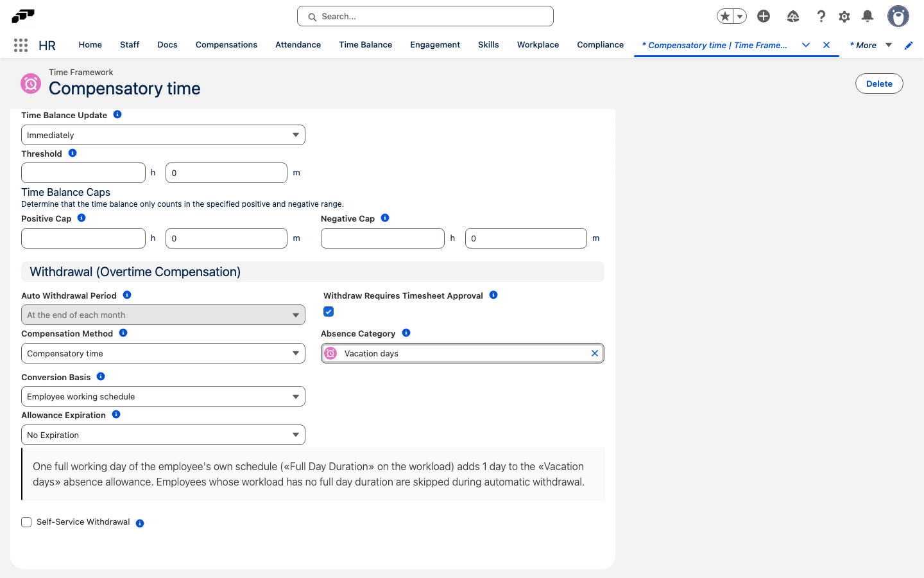This screenshot has width=924, height=578.
Task: Click the Negative Cap hours field
Action: pyautogui.click(x=382, y=238)
